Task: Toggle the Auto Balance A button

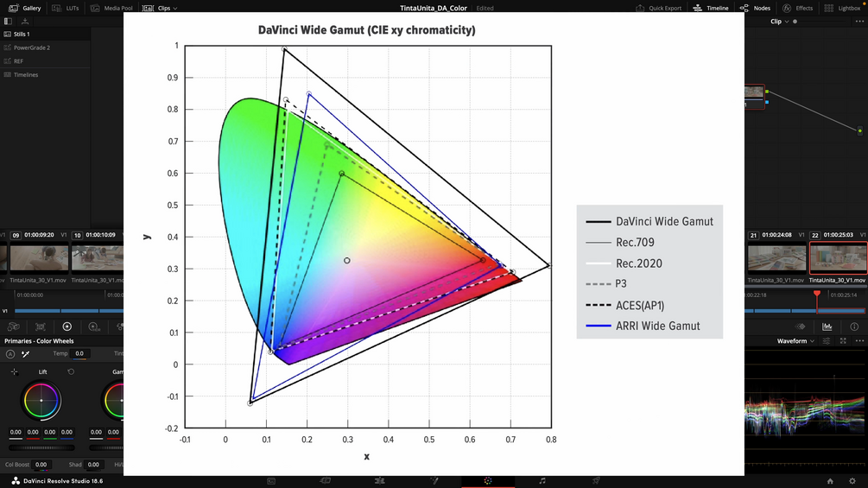Action: [x=10, y=353]
